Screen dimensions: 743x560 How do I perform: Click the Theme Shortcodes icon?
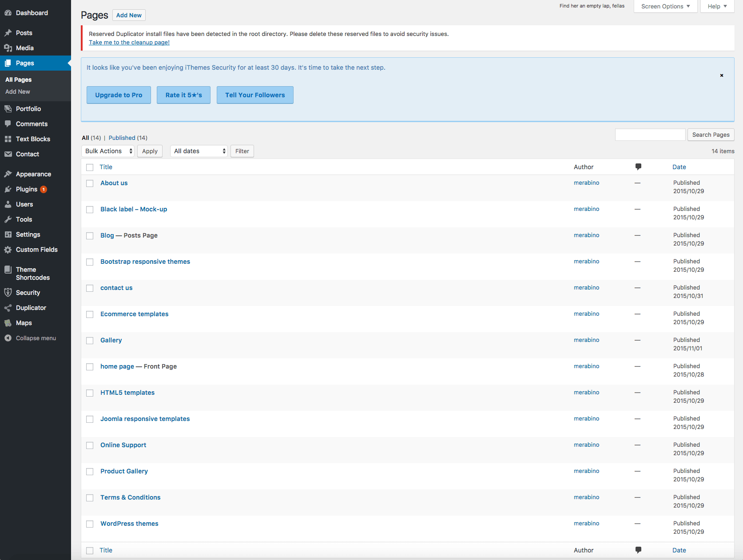(x=8, y=270)
